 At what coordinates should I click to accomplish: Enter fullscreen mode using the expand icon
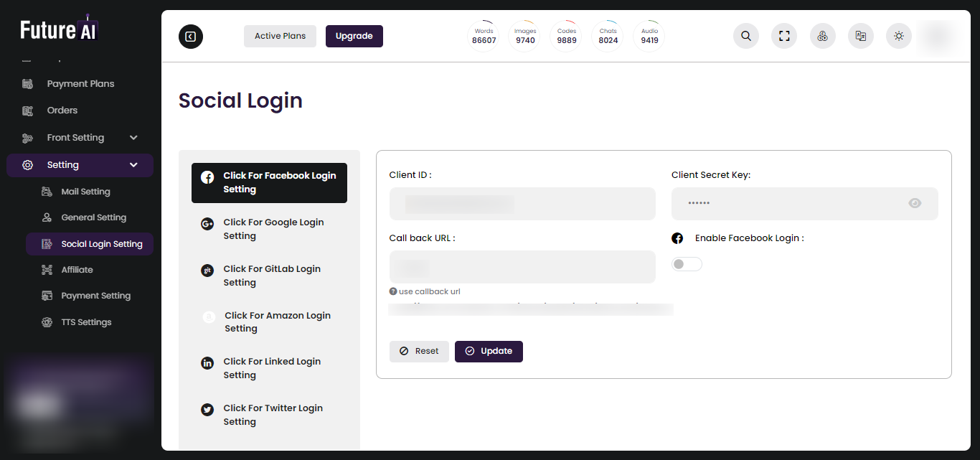click(x=783, y=35)
